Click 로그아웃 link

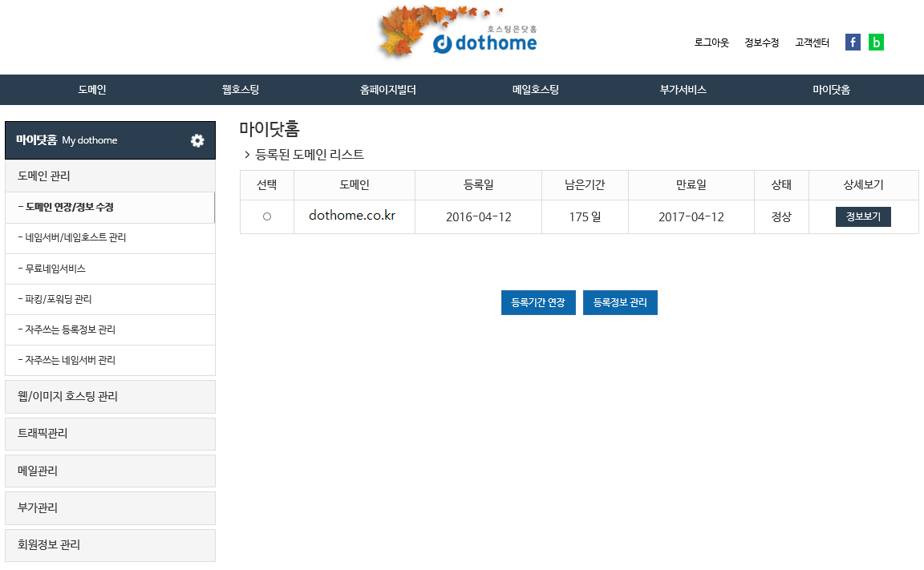(711, 42)
